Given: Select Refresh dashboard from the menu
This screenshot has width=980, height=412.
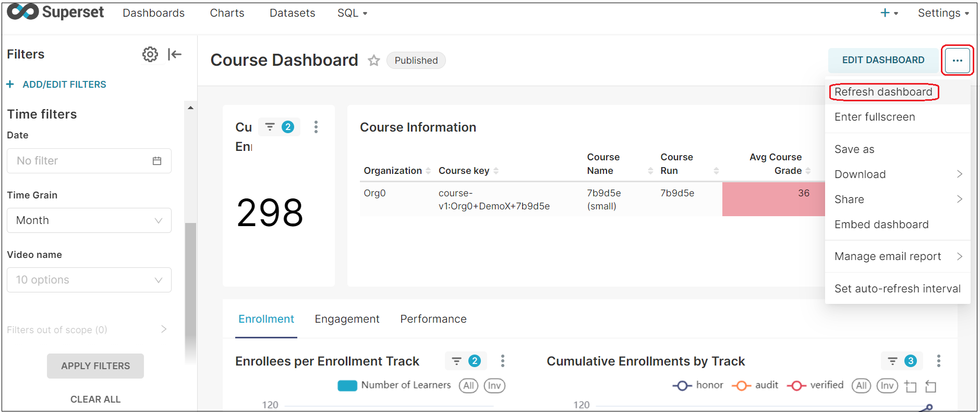Looking at the screenshot, I should [x=883, y=92].
